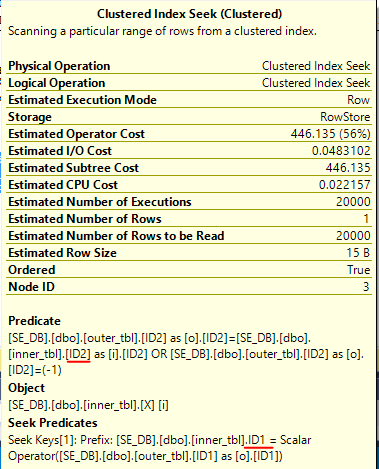379x469 pixels.
Task: Click the Seek Predicates section heading
Action: [x=53, y=423]
